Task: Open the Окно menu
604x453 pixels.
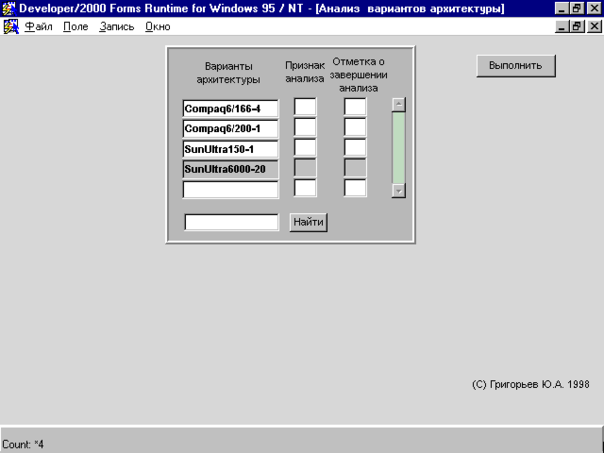Action: click(158, 27)
